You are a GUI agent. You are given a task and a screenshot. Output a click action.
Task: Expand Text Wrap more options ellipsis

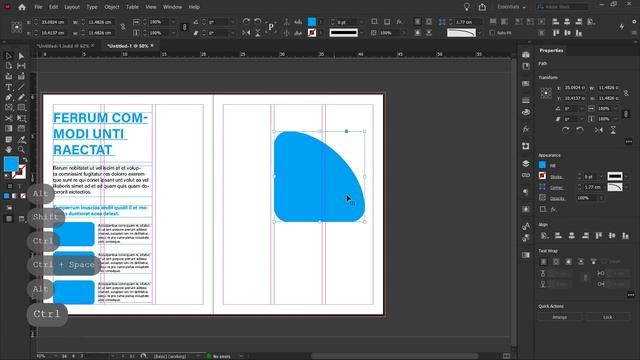631,294
